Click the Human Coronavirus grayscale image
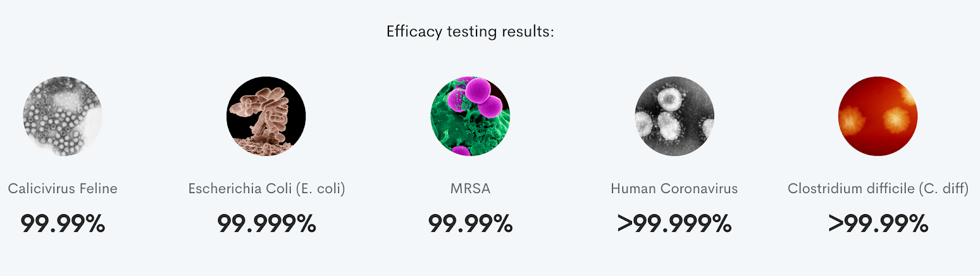Image resolution: width=980 pixels, height=276 pixels. coord(674,116)
